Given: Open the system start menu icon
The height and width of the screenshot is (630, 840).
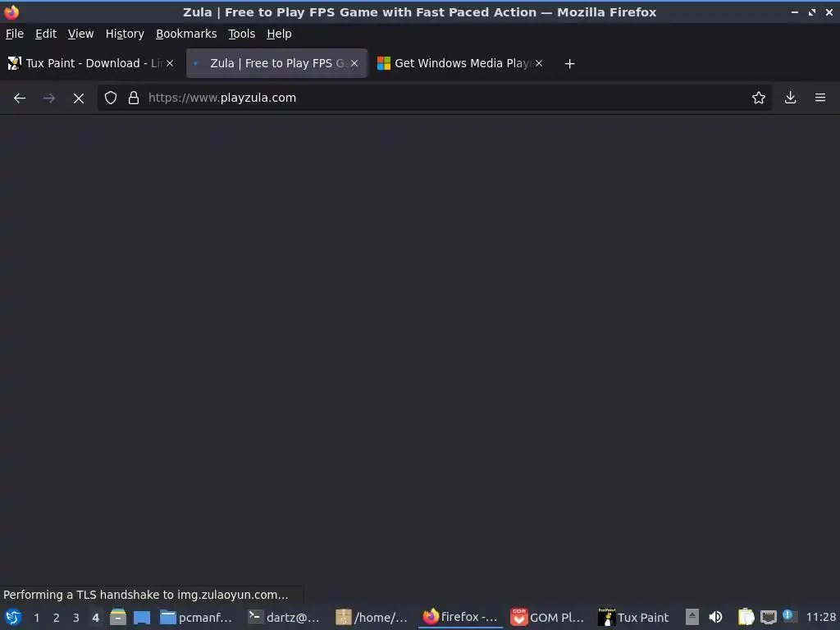Looking at the screenshot, I should click(x=13, y=617).
